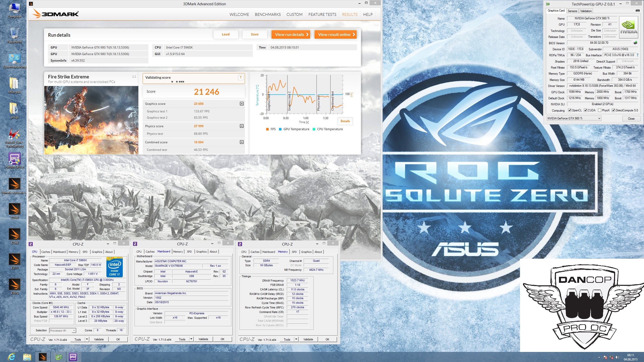Open the TurboV Core desktop shortcut

pos(15,134)
